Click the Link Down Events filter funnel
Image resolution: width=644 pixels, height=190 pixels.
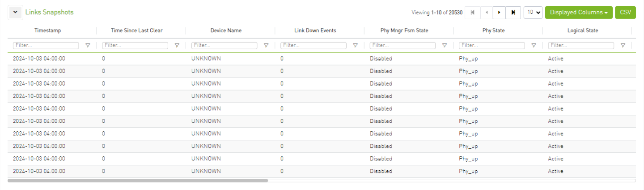tap(355, 45)
